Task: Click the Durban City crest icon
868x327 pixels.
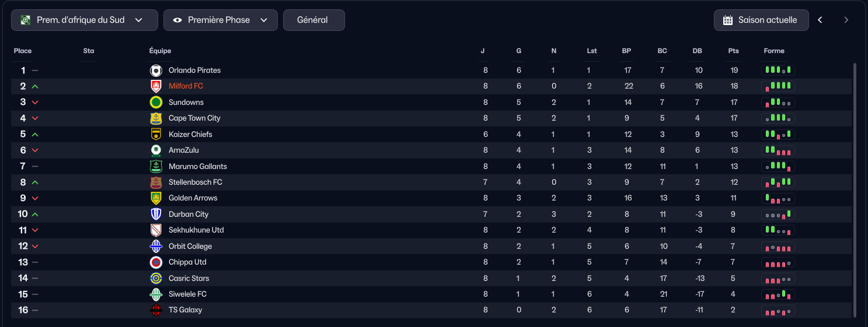Action: 156,215
